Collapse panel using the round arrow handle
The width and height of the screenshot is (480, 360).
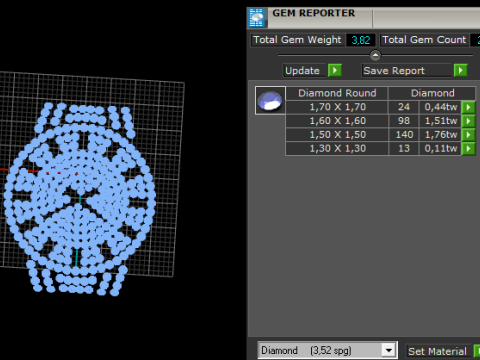375,55
